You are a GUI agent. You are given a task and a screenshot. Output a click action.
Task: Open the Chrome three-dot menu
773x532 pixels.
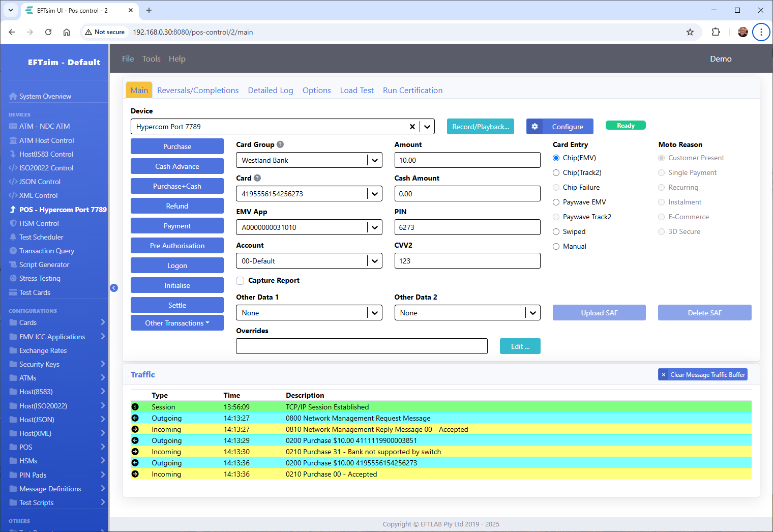[x=761, y=32]
